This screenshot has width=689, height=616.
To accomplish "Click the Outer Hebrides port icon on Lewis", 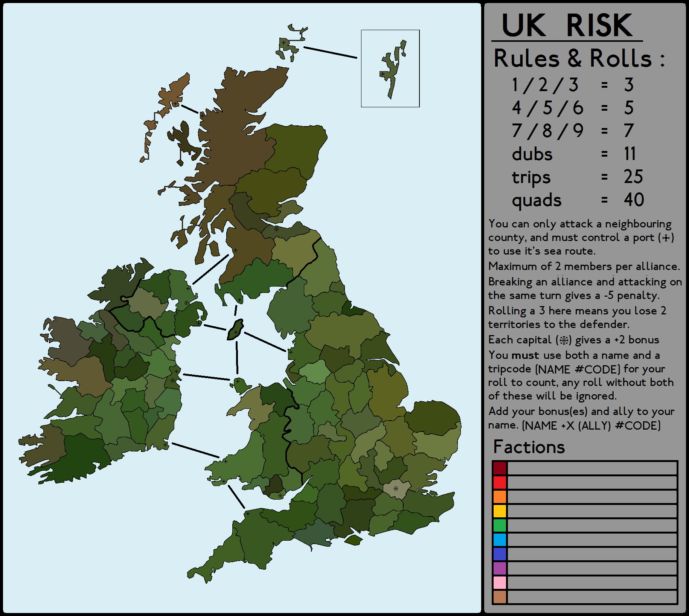I will pyautogui.click(x=175, y=104).
